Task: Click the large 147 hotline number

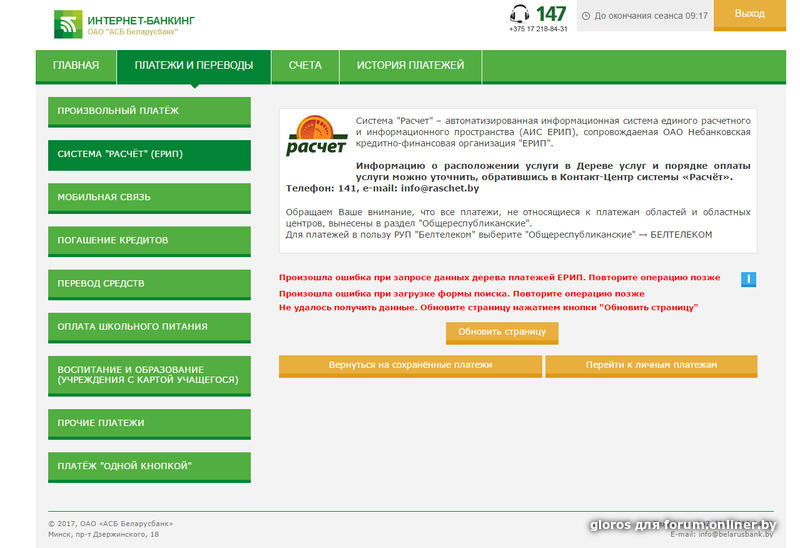Action: tap(551, 13)
